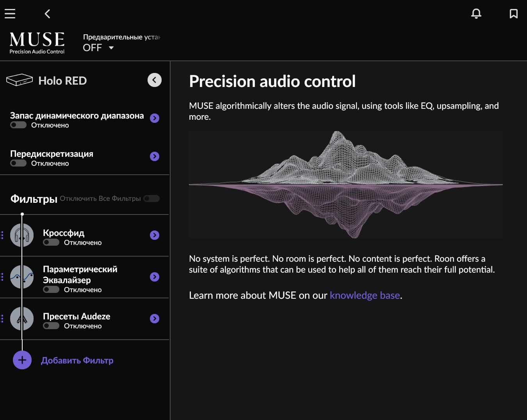Open the notifications bell
The width and height of the screenshot is (527, 420).
[476, 14]
